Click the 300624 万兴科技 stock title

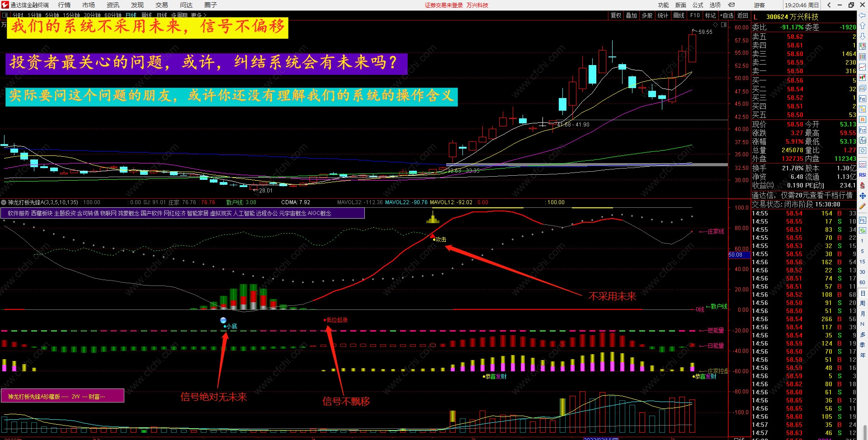[793, 17]
